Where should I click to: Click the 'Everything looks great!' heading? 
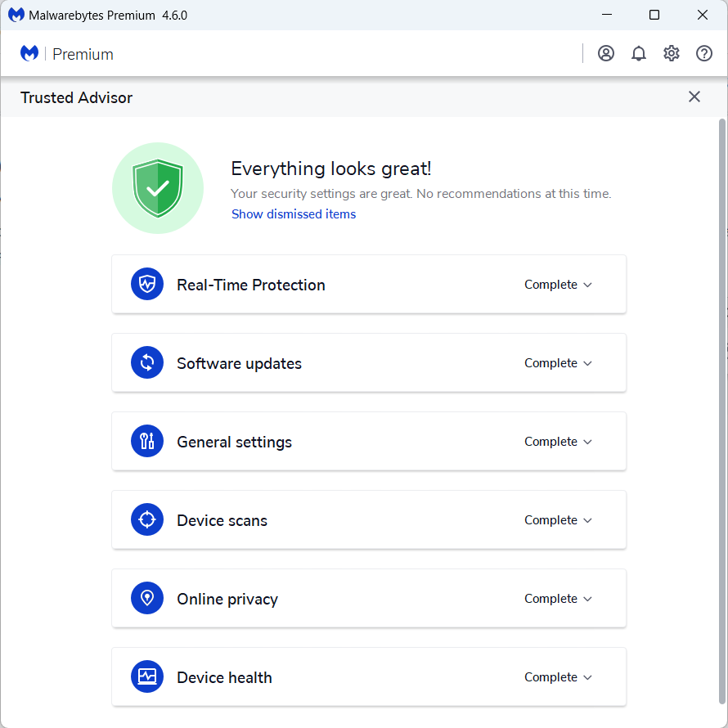point(331,169)
